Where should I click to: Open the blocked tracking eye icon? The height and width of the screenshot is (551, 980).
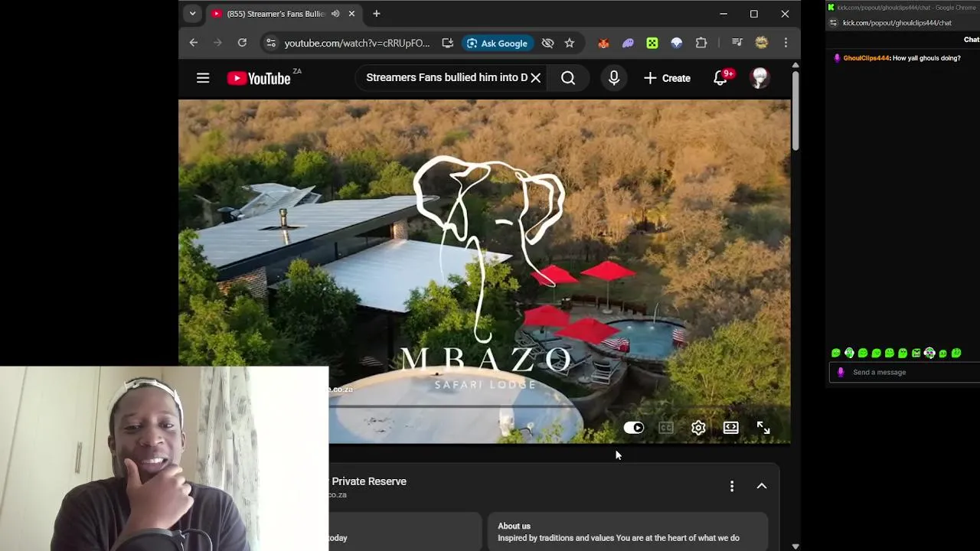(x=547, y=44)
